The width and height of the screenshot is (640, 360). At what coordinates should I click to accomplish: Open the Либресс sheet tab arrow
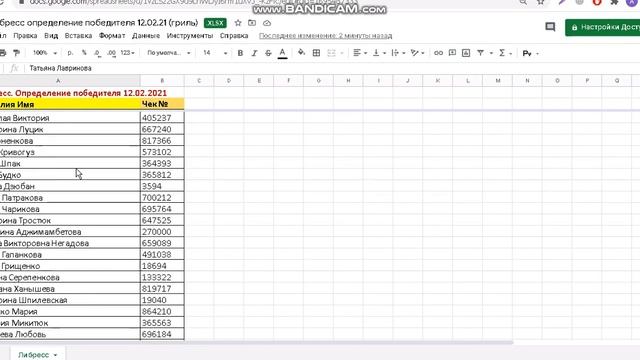point(56,355)
